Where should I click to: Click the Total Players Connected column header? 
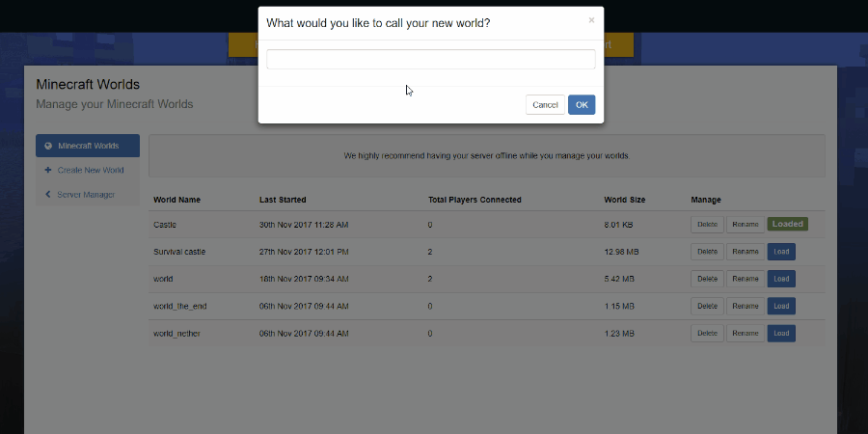click(475, 200)
